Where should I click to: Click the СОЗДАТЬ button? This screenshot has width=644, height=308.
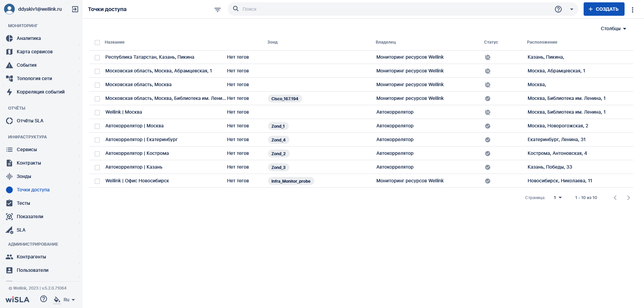pos(604,9)
